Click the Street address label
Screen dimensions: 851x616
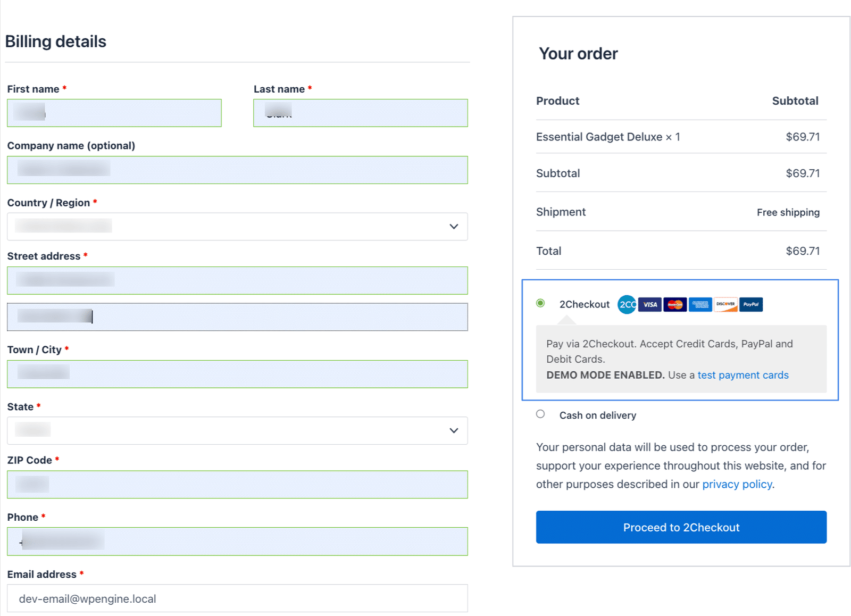coord(44,256)
